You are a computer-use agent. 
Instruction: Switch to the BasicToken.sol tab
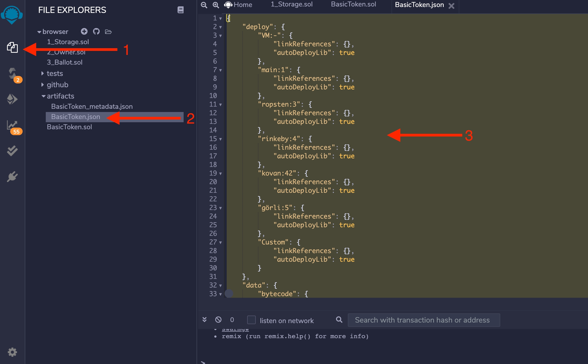pyautogui.click(x=353, y=5)
